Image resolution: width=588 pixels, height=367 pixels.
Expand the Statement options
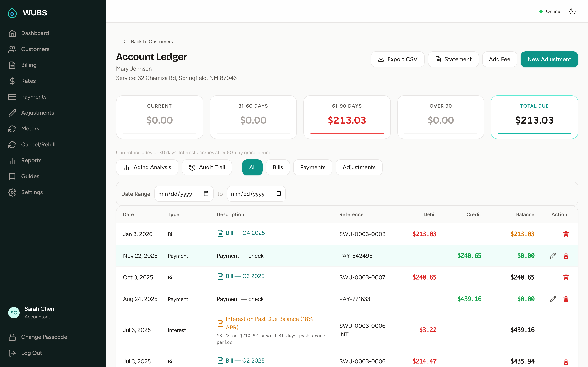coord(453,59)
